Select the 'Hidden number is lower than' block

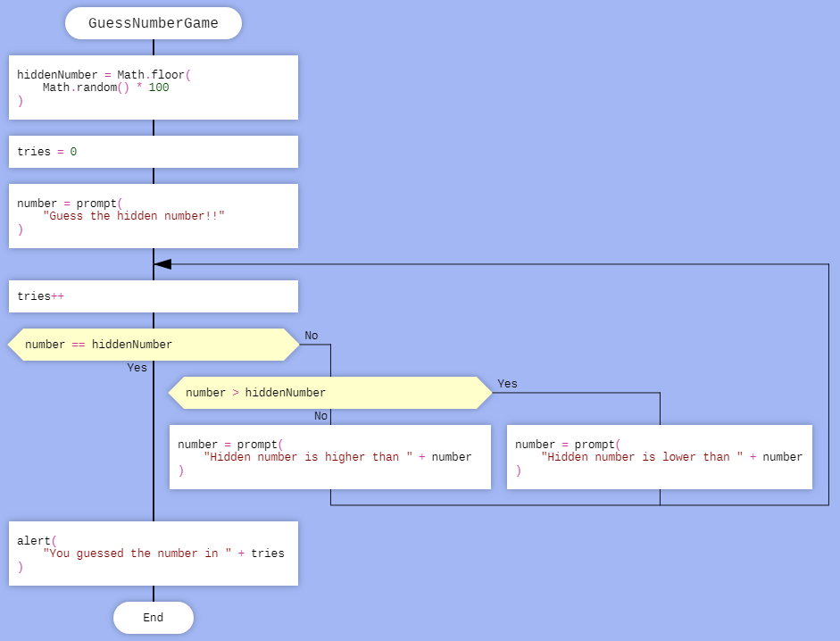(659, 457)
